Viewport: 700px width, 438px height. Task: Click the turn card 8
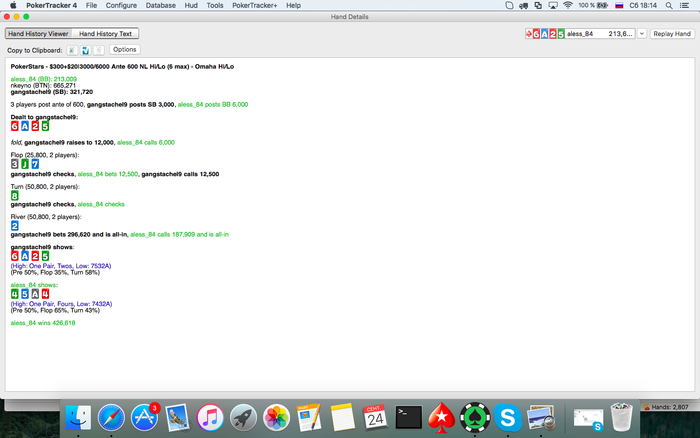15,196
